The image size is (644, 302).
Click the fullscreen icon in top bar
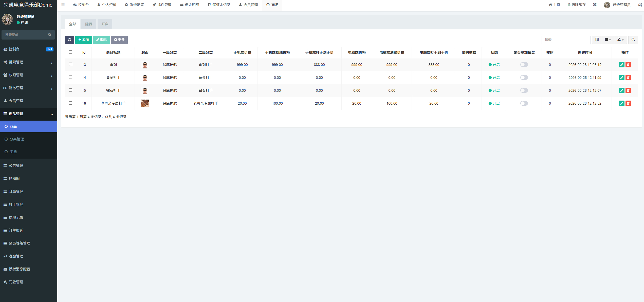(x=595, y=5)
